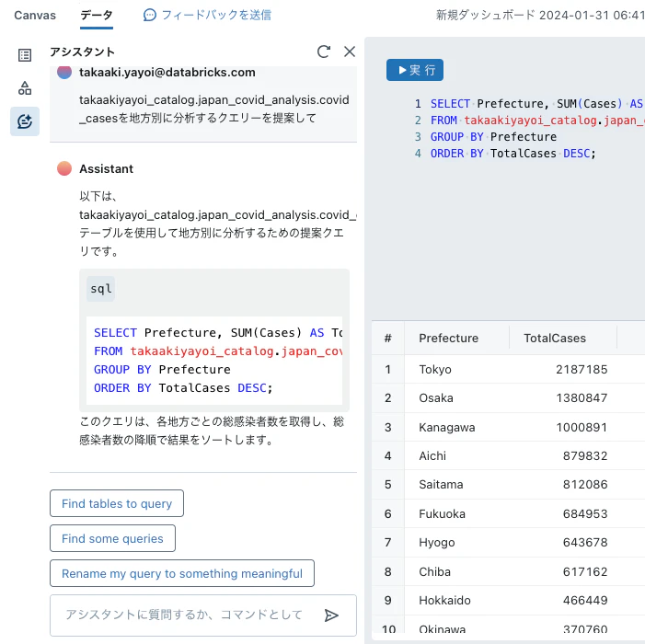Image resolution: width=645 pixels, height=644 pixels.
Task: Click the value 1380847
Action: tap(582, 398)
